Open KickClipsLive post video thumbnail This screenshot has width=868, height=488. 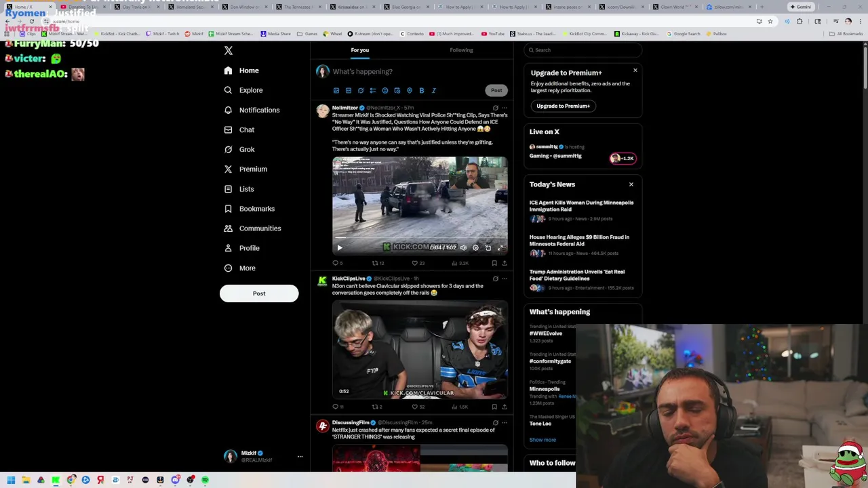coord(420,350)
